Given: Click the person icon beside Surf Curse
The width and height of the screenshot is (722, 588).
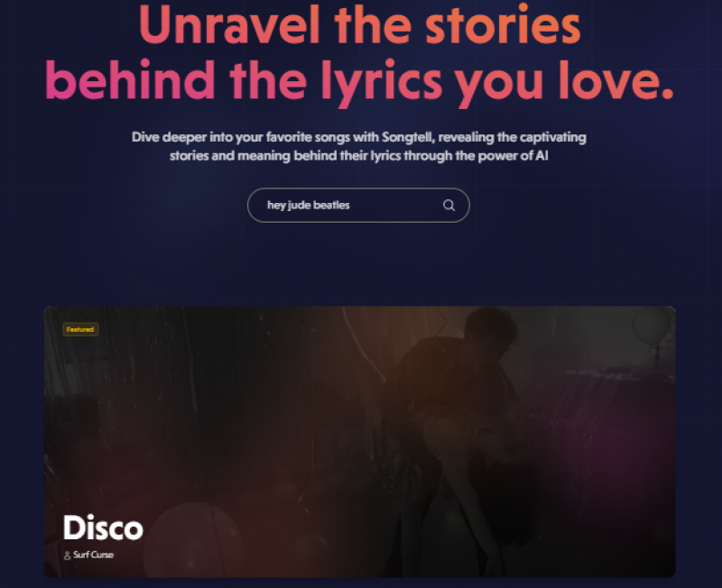Looking at the screenshot, I should pos(67,556).
